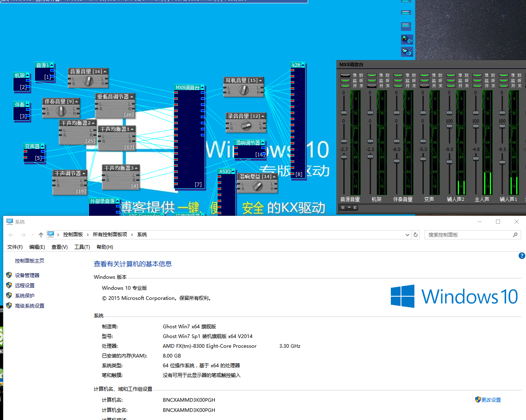526x420 pixels.
Task: Open 控制面板主页 link
Action: coord(30,261)
